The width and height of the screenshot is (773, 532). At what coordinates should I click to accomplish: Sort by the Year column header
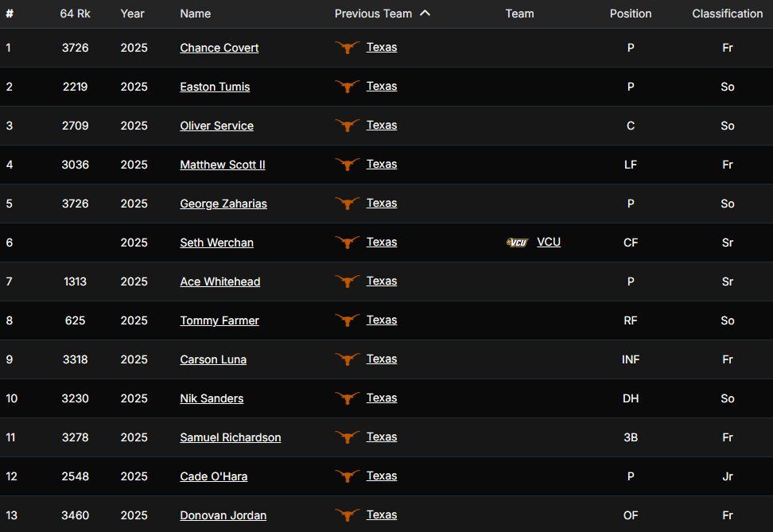pos(132,14)
